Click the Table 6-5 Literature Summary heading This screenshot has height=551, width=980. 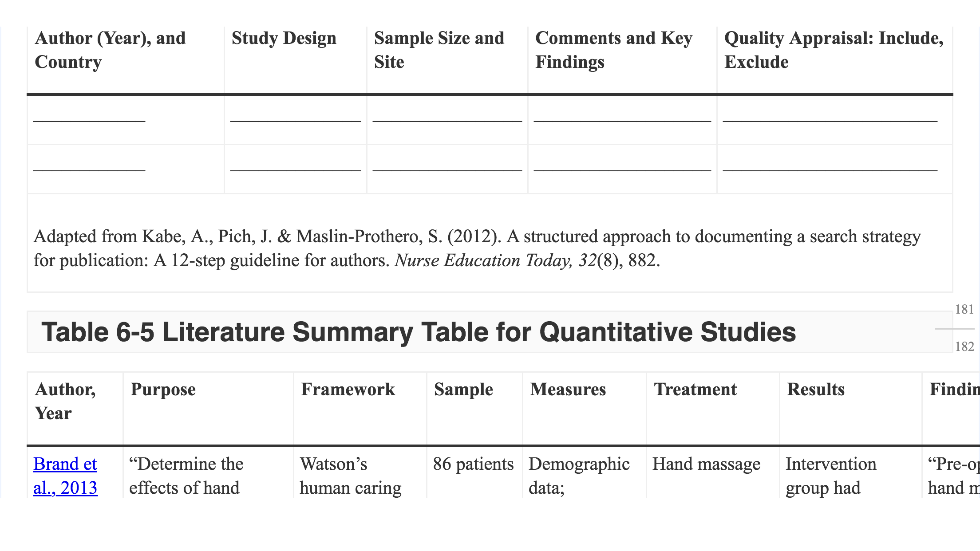[419, 332]
